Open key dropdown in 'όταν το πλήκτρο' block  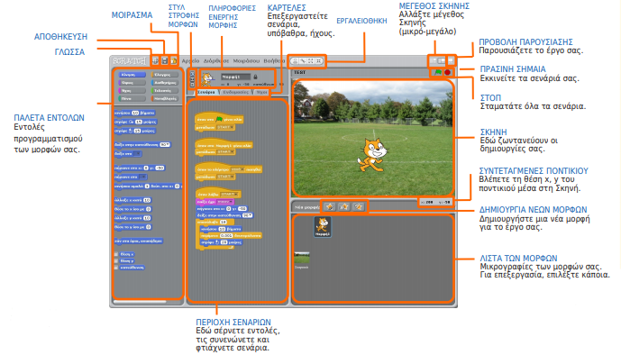(x=238, y=169)
